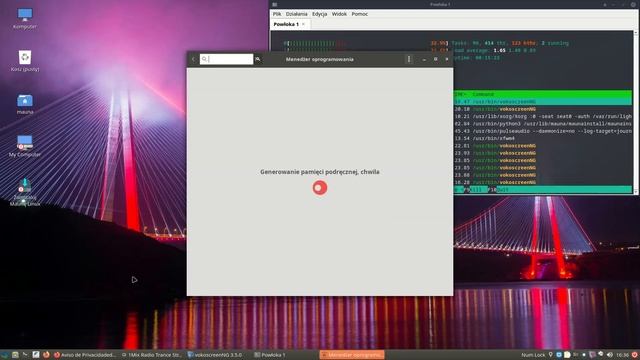Open the applications menu in the taskbar
Viewport: 640px width, 360px height.
click(x=4, y=355)
